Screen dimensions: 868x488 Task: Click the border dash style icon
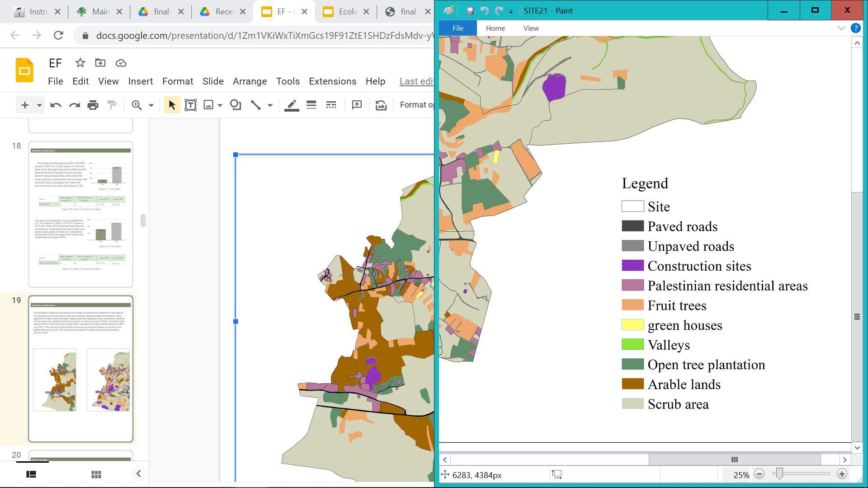click(x=331, y=105)
